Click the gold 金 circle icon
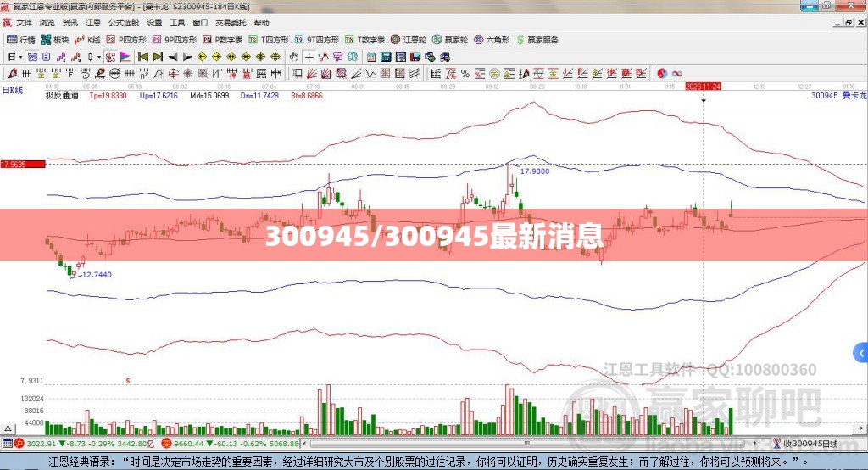868x470 pixels. [494, 73]
